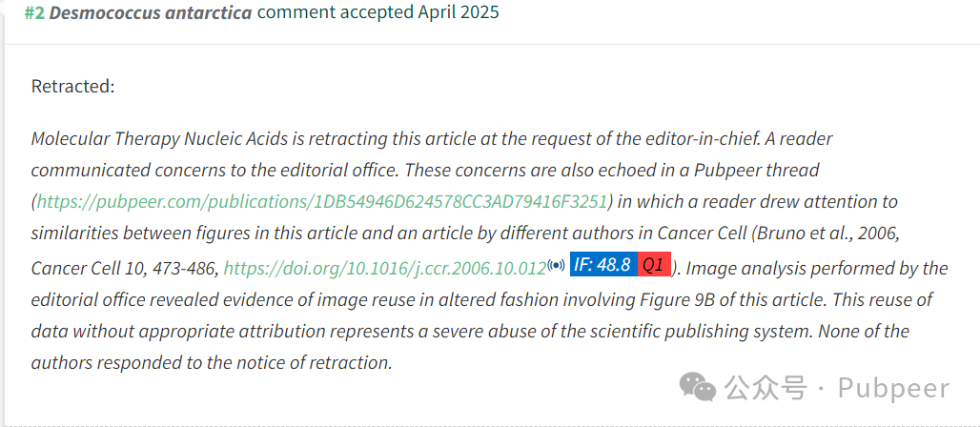This screenshot has height=427, width=980.
Task: Open the doi.org Cancer Cell article link
Action: click(x=385, y=268)
